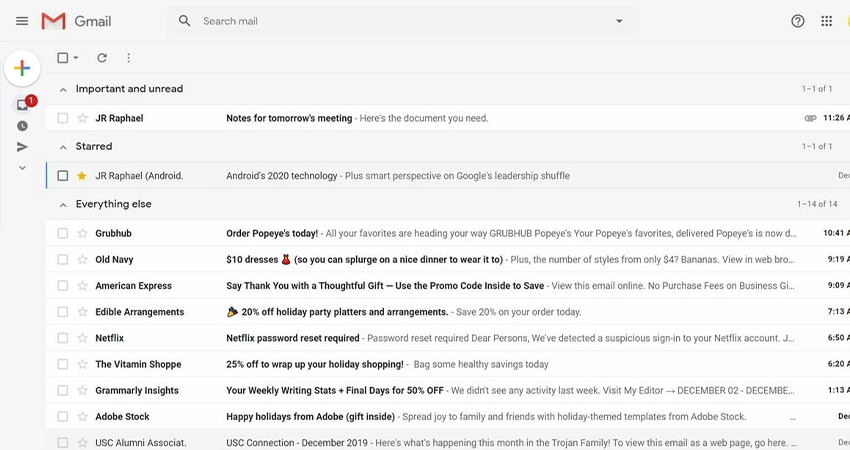The height and width of the screenshot is (450, 850).
Task: Open the Sent arrow icon
Action: [x=22, y=147]
